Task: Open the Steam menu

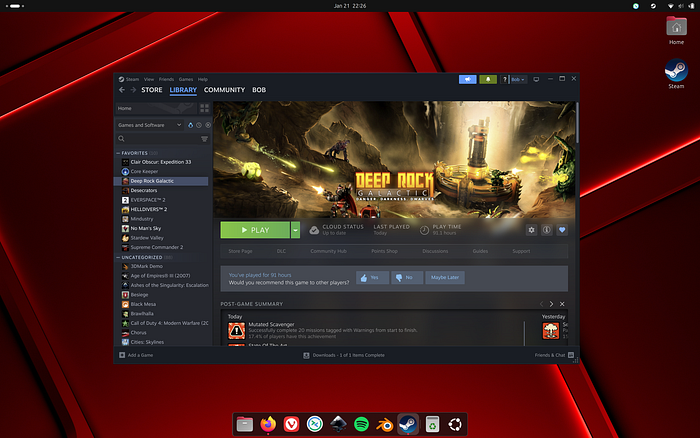Action: pyautogui.click(x=132, y=79)
